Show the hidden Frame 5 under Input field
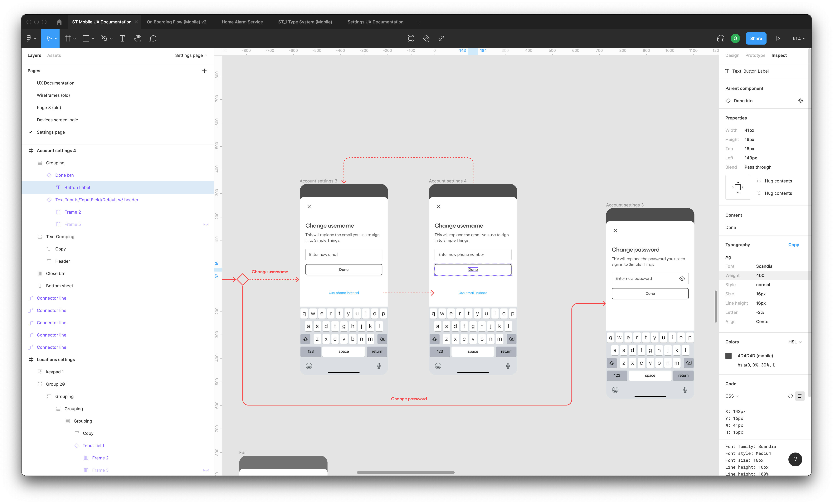833x504 pixels. point(206,470)
